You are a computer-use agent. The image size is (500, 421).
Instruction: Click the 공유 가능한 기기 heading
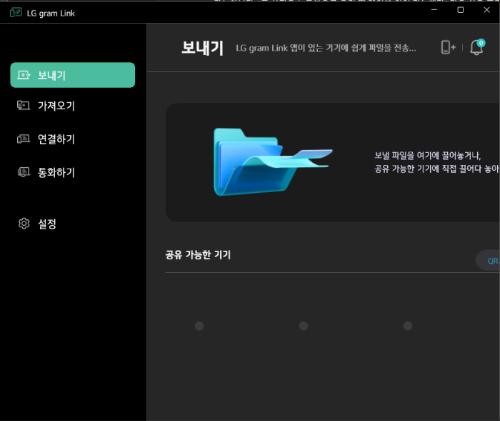(x=198, y=255)
